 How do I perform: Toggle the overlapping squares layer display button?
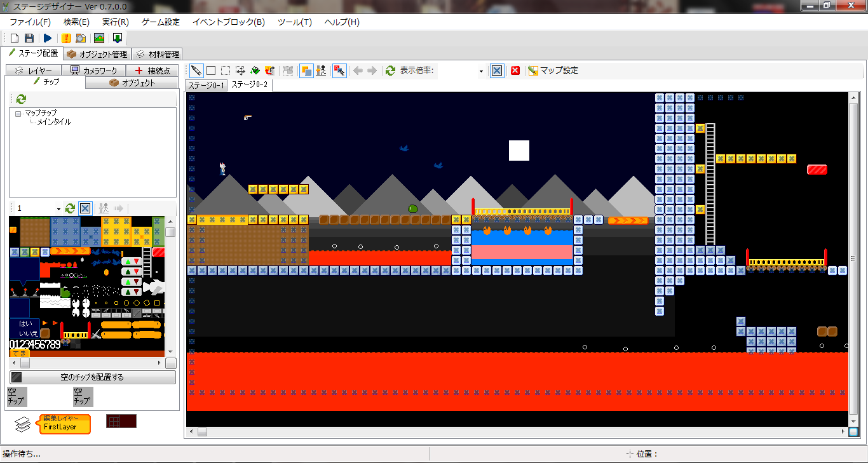pyautogui.click(x=306, y=70)
